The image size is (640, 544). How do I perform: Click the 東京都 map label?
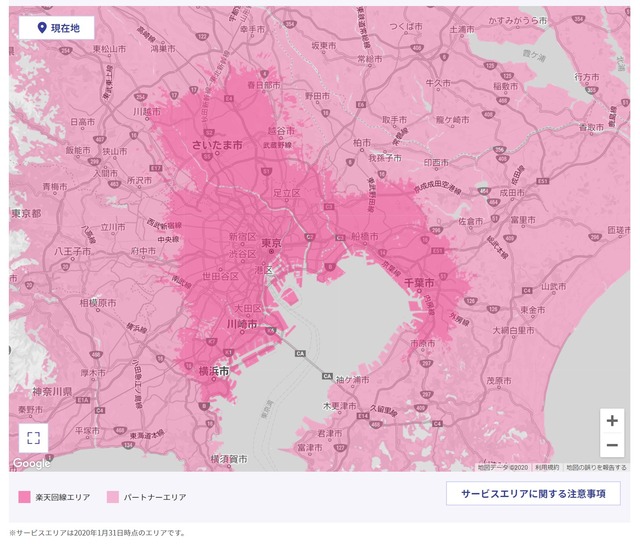(26, 213)
